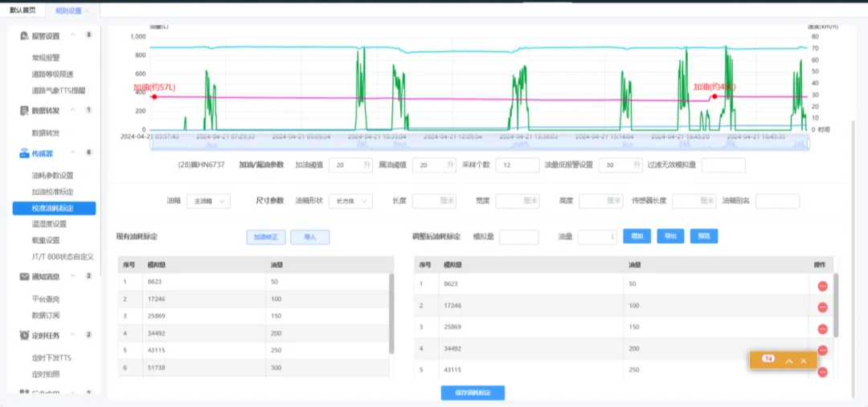
Task: Click the 数据转发 document icon in sidebar
Action: (x=24, y=111)
